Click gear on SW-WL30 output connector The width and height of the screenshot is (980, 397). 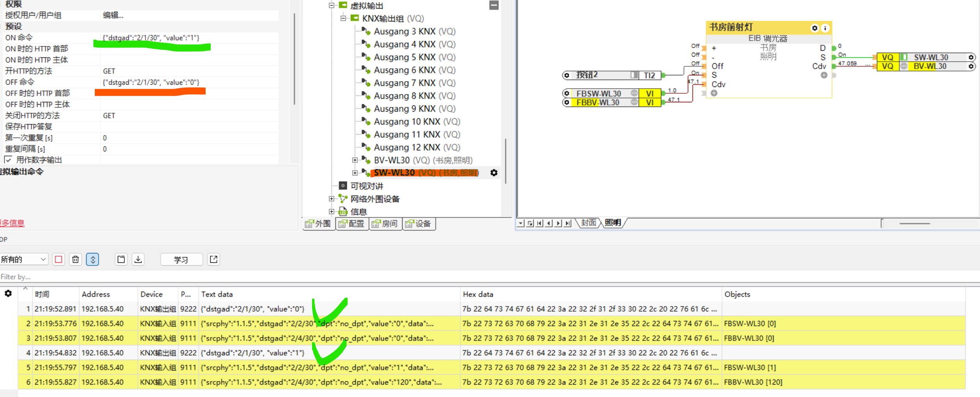coord(971,57)
